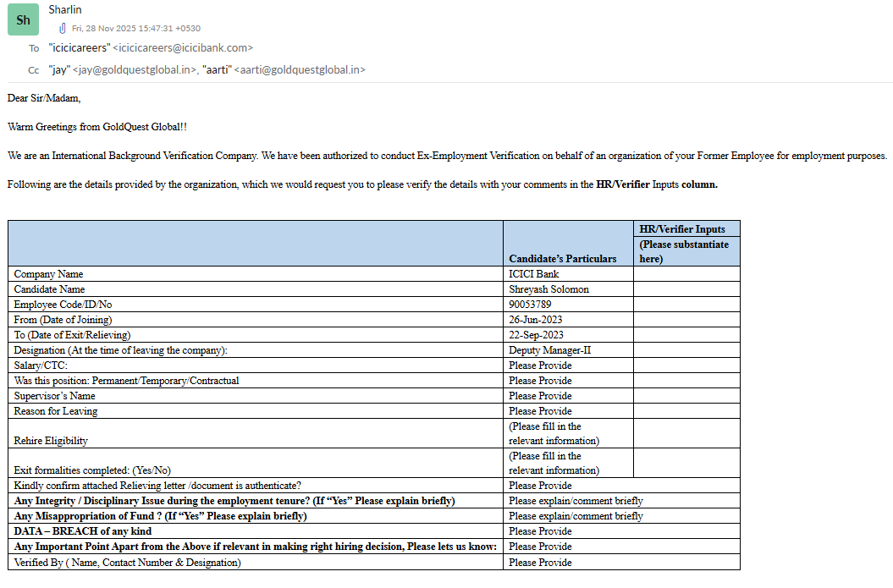Click the 'Any Important Point Apart from the Above' row
Image resolution: width=893 pixels, height=588 pixels.
(x=255, y=547)
